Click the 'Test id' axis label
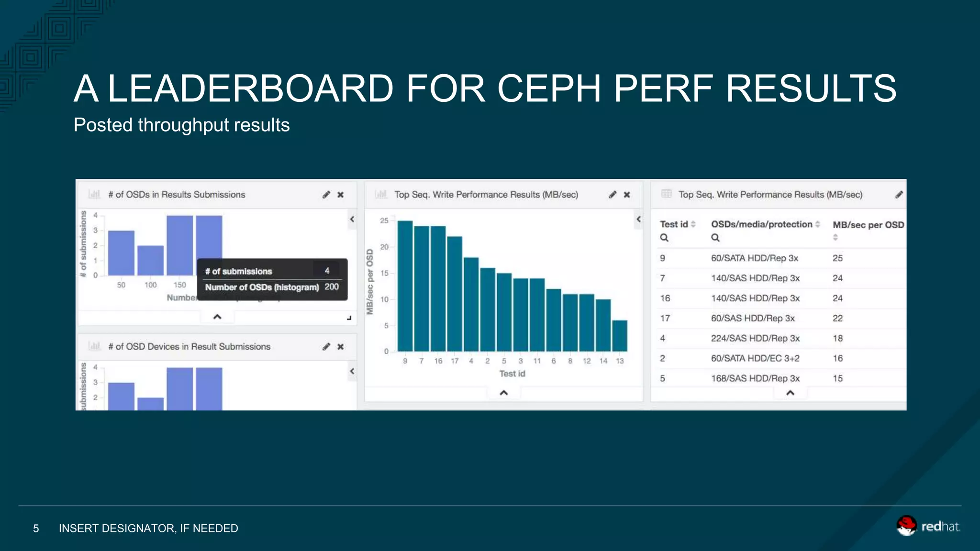The width and height of the screenshot is (980, 551). point(512,374)
